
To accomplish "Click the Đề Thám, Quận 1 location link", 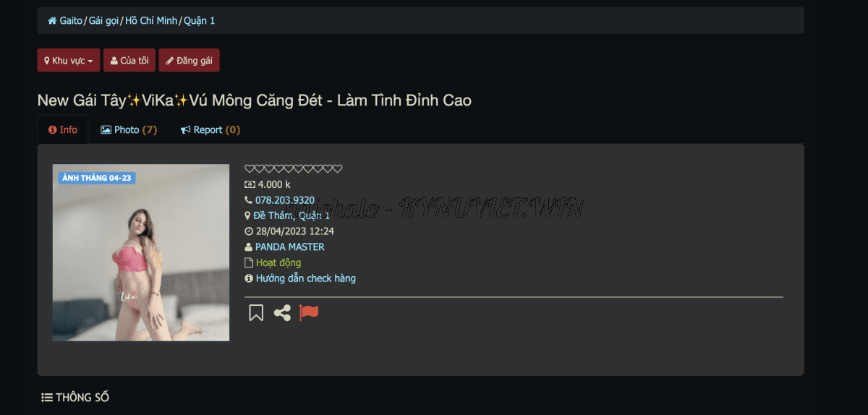I will coord(292,215).
